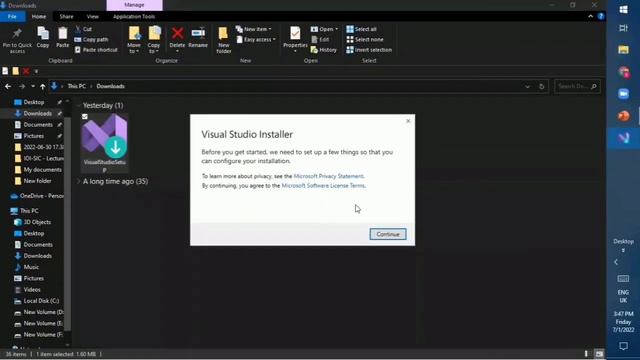
Task: Click the History command
Action: (x=324, y=50)
